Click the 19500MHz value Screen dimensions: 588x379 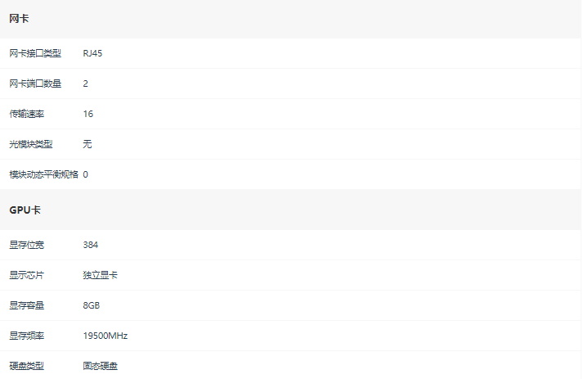tap(105, 336)
